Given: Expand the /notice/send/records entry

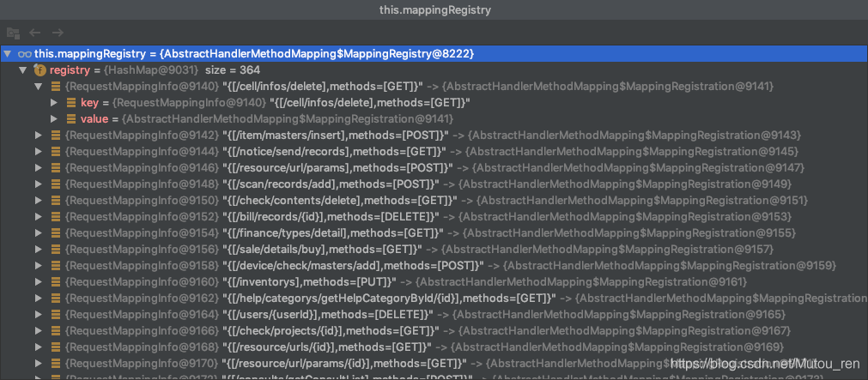Looking at the screenshot, I should [x=38, y=152].
